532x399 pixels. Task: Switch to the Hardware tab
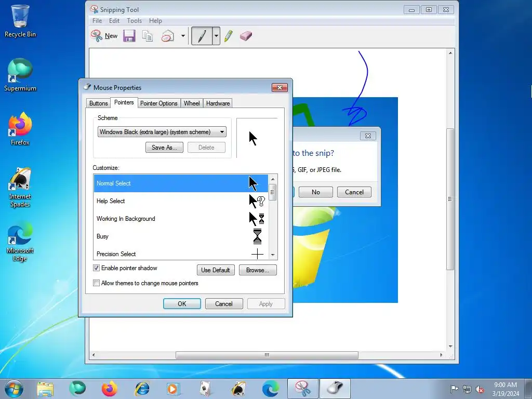pyautogui.click(x=218, y=103)
